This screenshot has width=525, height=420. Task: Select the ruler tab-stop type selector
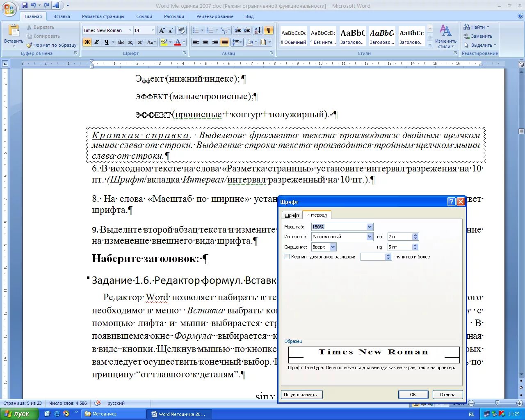(x=5, y=64)
